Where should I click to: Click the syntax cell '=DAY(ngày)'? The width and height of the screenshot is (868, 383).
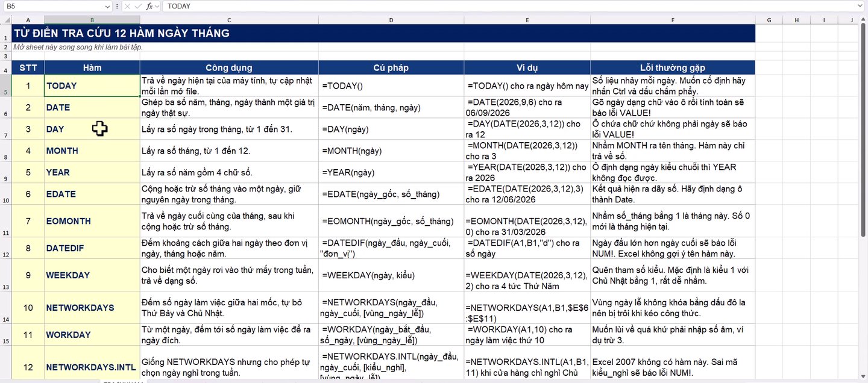[x=391, y=129]
